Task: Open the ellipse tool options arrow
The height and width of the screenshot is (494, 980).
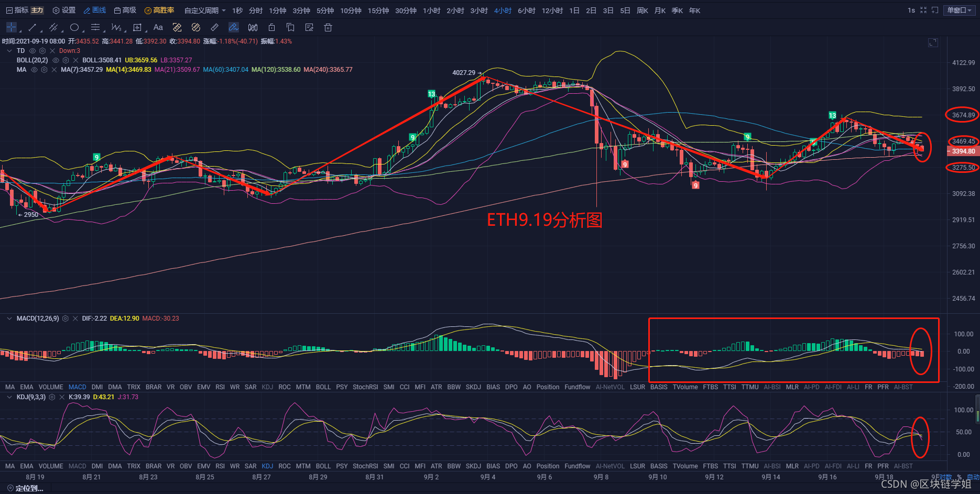Action: click(x=84, y=31)
